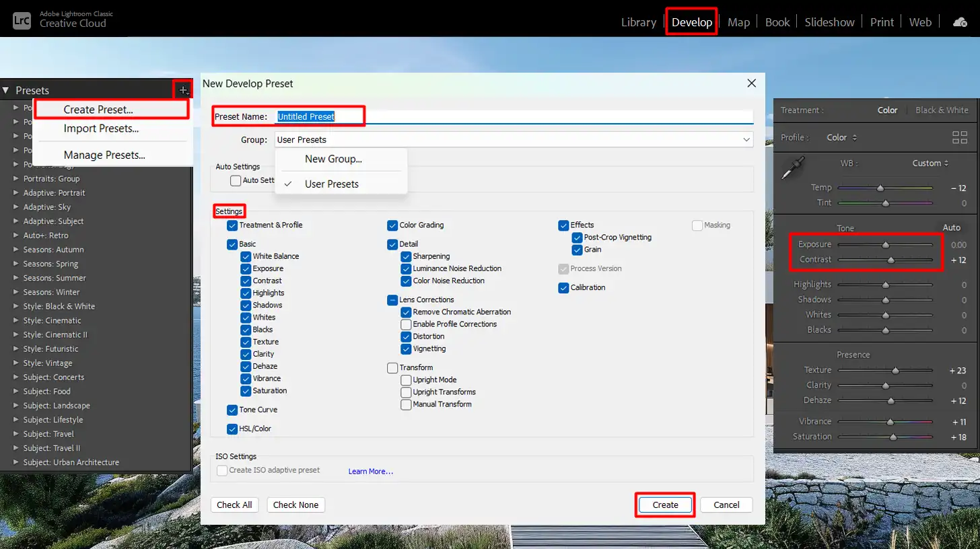The height and width of the screenshot is (549, 980).
Task: Uncheck the Grain checkbox
Action: 577,250
